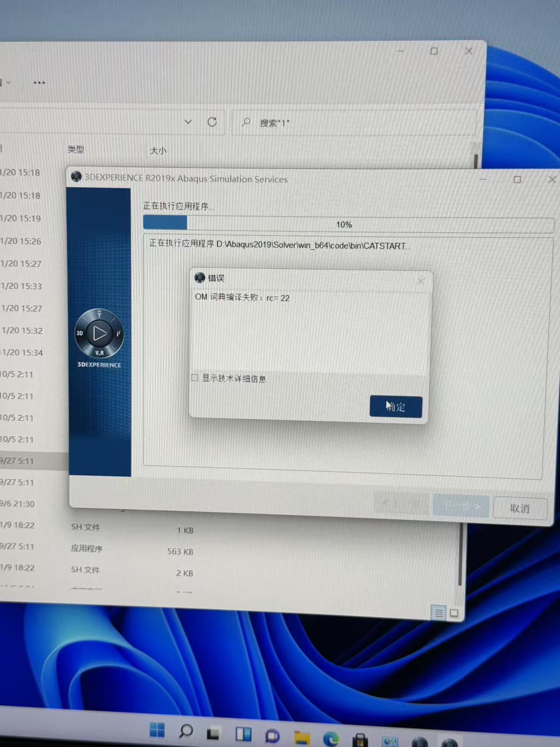Click the File Explorer search box 搜索"1"
The height and width of the screenshot is (747, 560).
click(x=353, y=123)
